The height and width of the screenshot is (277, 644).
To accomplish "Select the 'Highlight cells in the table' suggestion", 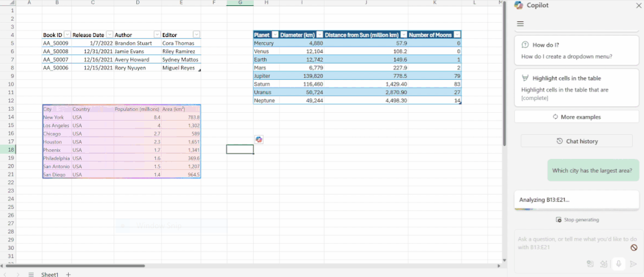I will (x=576, y=88).
